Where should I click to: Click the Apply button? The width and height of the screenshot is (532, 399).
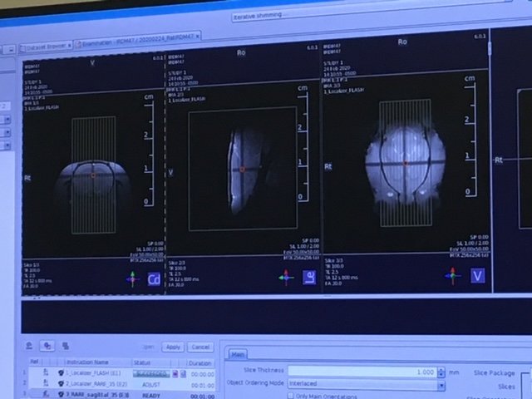(173, 347)
